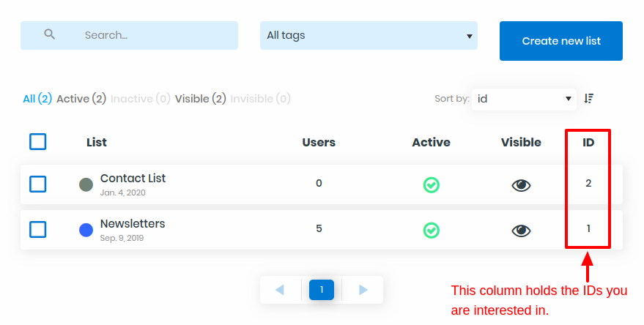The image size is (644, 325).
Task: Click the Users column header
Action: pos(319,143)
